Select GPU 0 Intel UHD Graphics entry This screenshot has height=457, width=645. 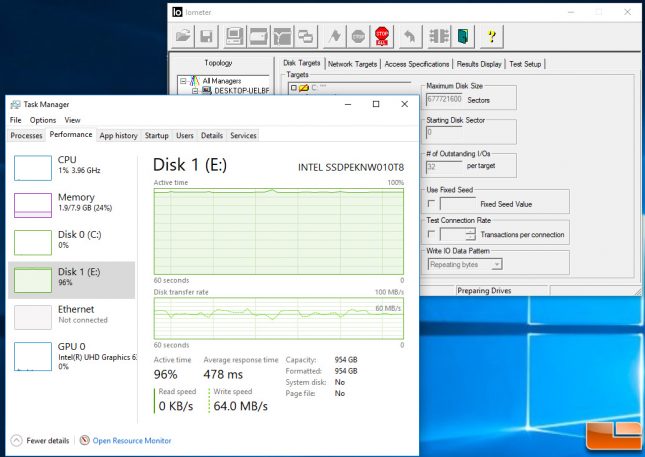[x=72, y=355]
